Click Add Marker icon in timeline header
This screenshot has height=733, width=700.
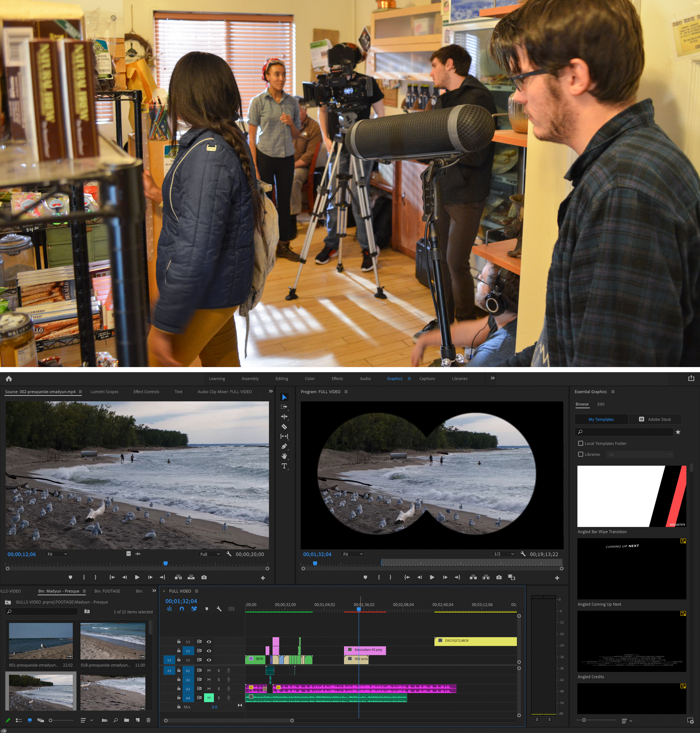(x=207, y=609)
